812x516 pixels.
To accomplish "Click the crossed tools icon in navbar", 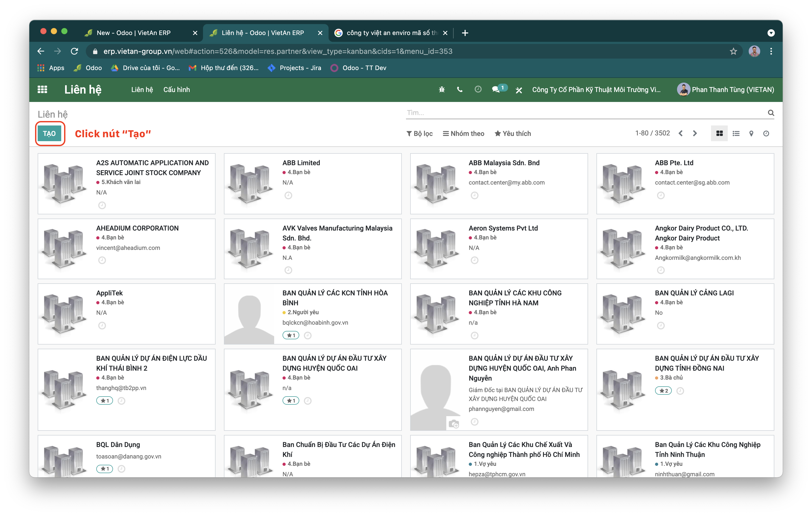I will tap(519, 90).
